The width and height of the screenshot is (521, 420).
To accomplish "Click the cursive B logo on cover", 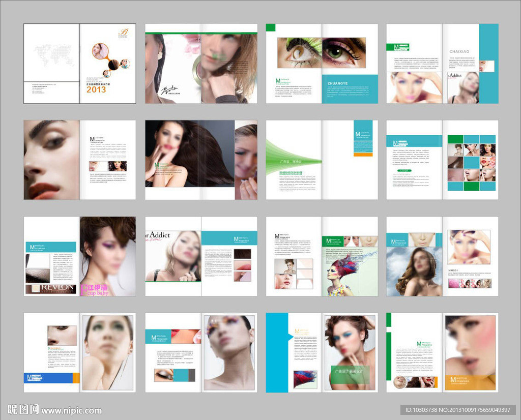I will point(123,32).
